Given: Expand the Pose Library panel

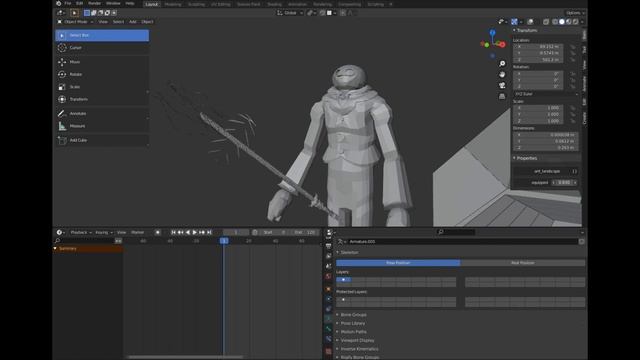Looking at the screenshot, I should click(353, 323).
